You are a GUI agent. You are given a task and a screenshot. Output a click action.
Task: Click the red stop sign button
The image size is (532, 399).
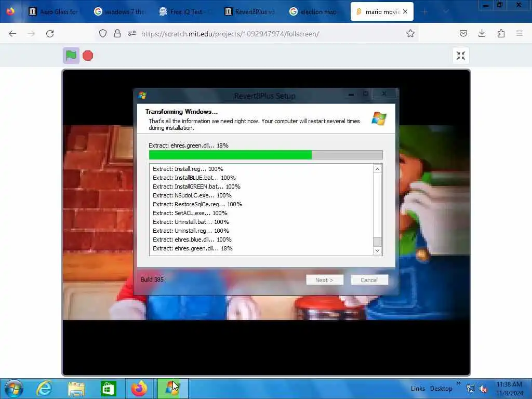[x=88, y=56]
